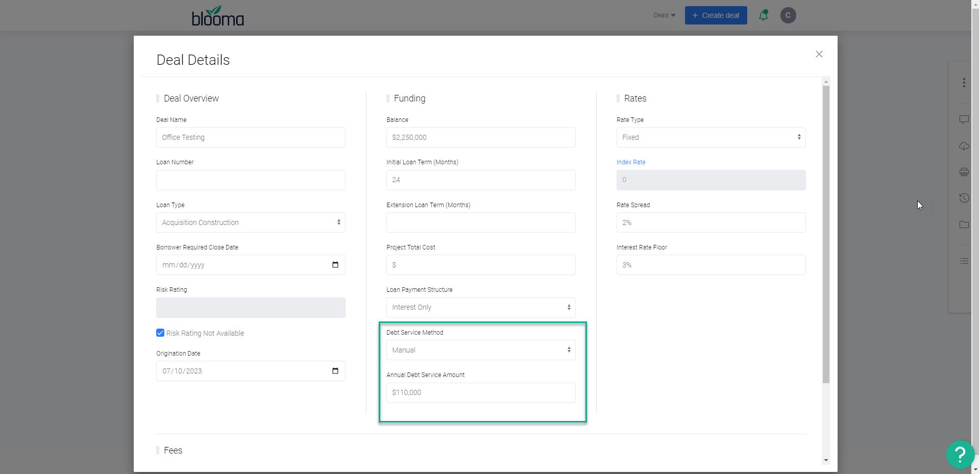Image resolution: width=980 pixels, height=474 pixels.
Task: Click the Deal Overview heading
Action: click(191, 98)
